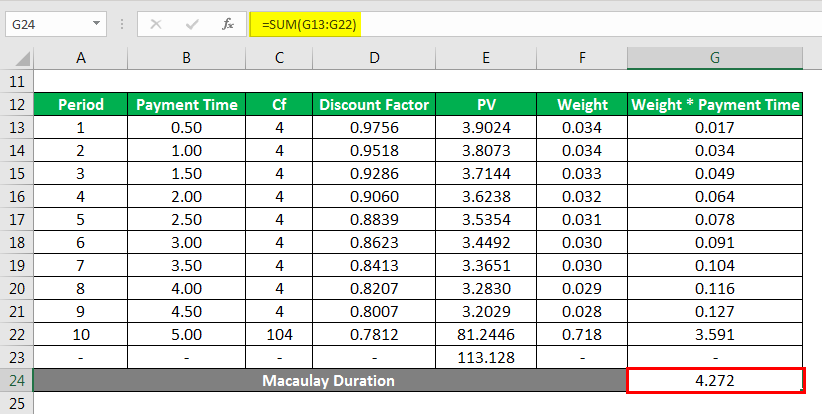Select payment time cell 0.50
The height and width of the screenshot is (414, 822).
187,127
